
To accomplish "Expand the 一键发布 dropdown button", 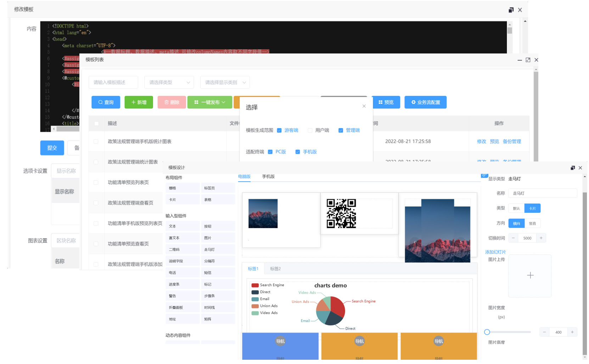I will [x=210, y=102].
